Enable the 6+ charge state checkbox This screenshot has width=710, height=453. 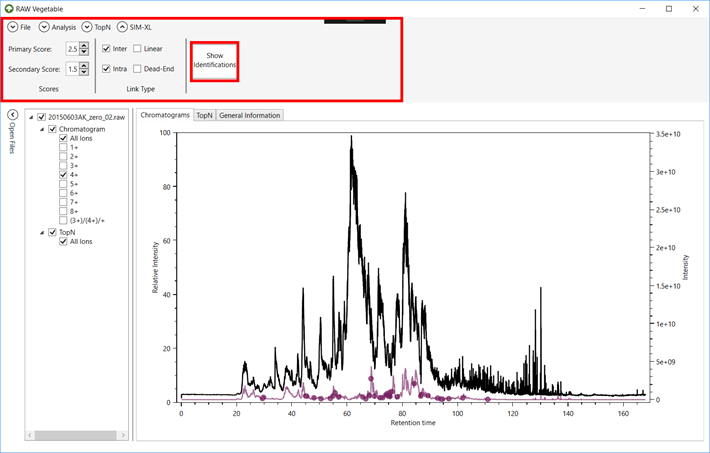pos(63,193)
